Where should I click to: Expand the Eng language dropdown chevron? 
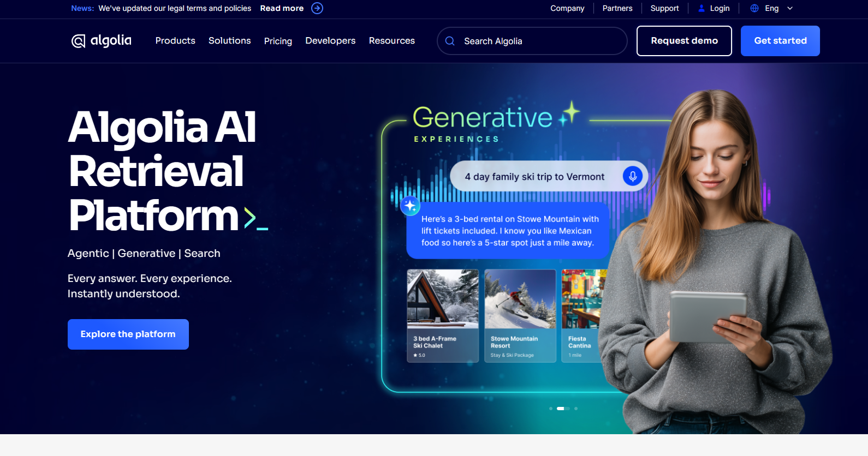[x=790, y=8]
